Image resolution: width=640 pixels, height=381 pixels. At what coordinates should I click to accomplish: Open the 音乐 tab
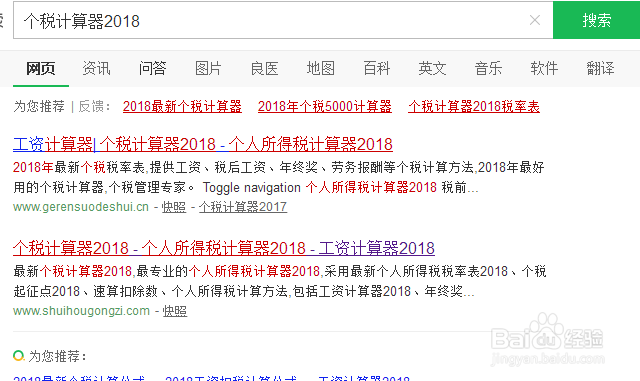488,68
